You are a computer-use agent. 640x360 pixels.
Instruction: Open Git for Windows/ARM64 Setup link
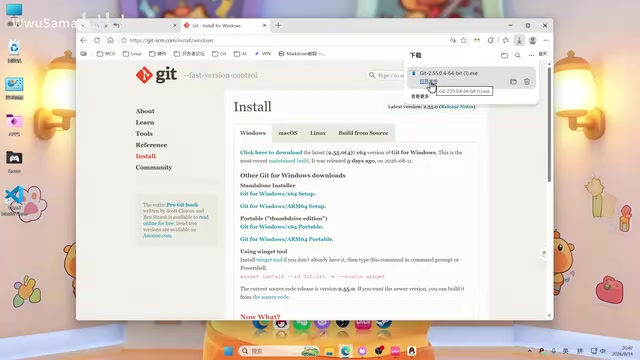pyautogui.click(x=283, y=206)
